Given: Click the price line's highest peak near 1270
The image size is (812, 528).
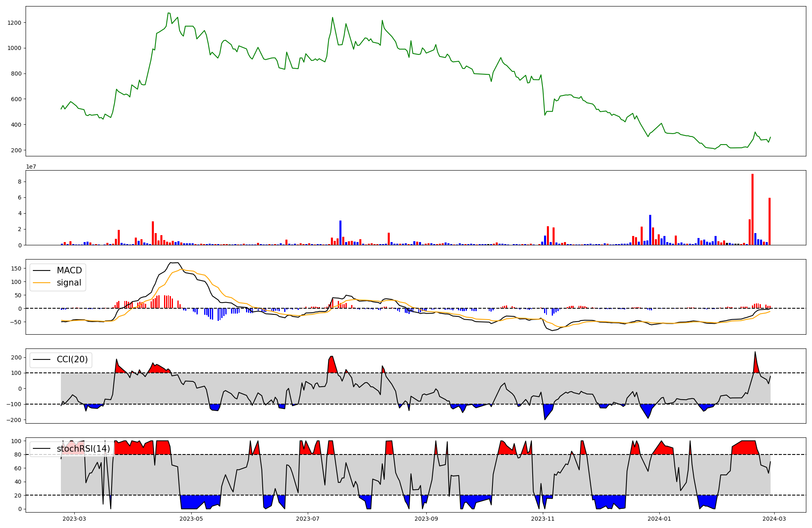Looking at the screenshot, I should point(168,13).
